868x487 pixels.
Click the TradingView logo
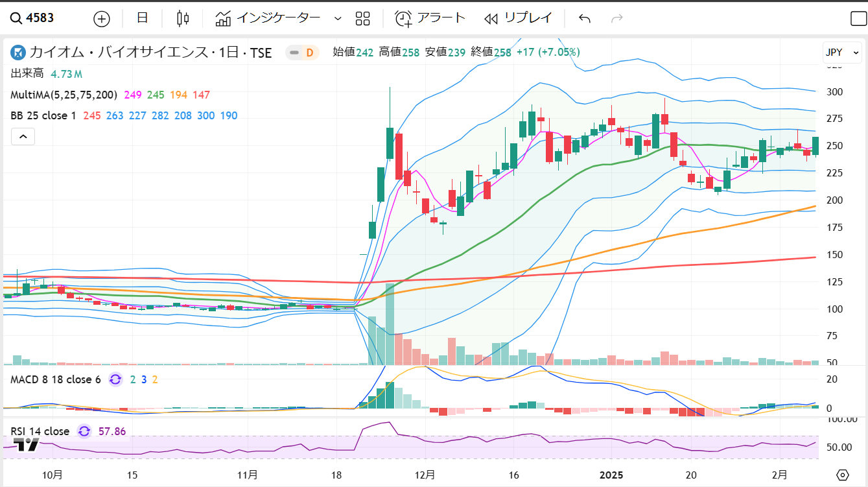click(x=27, y=445)
